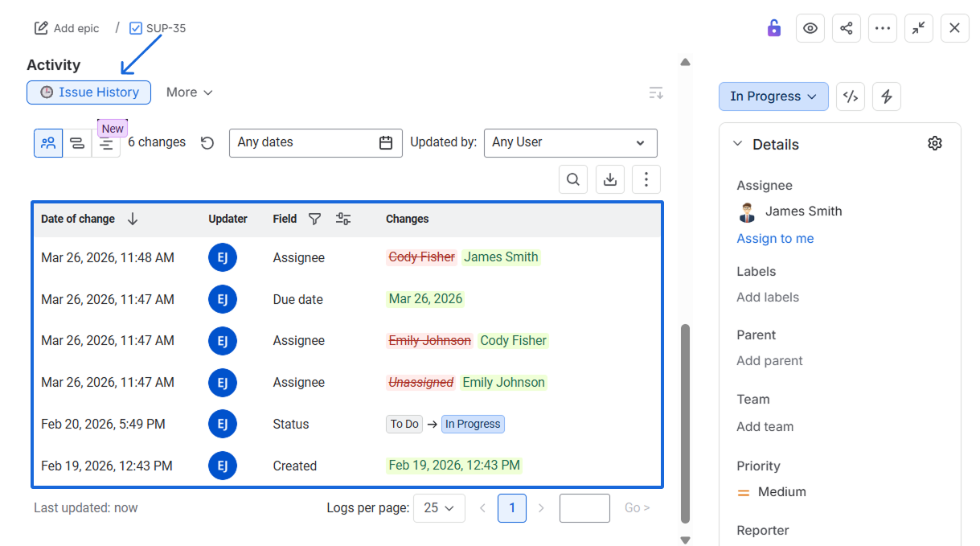Image resolution: width=980 pixels, height=546 pixels.
Task: Click the Add epic pencil icon
Action: point(41,28)
